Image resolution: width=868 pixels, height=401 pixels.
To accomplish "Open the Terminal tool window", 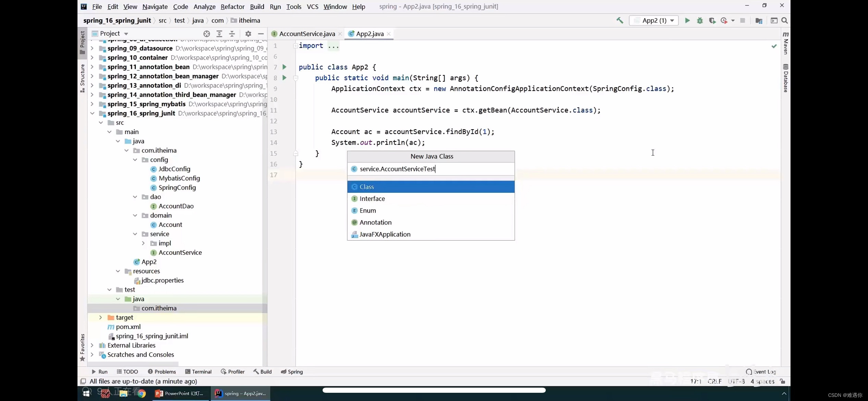I will coord(198,372).
